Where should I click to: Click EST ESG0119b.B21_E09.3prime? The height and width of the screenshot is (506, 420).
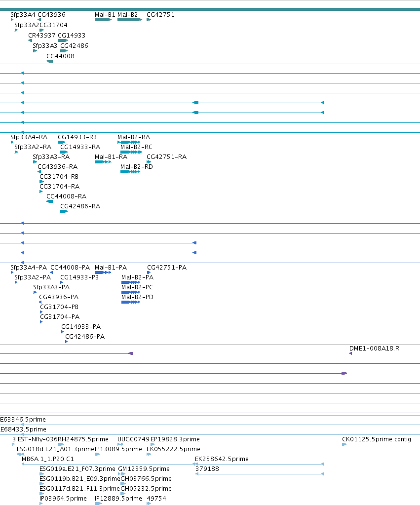coord(41,484)
